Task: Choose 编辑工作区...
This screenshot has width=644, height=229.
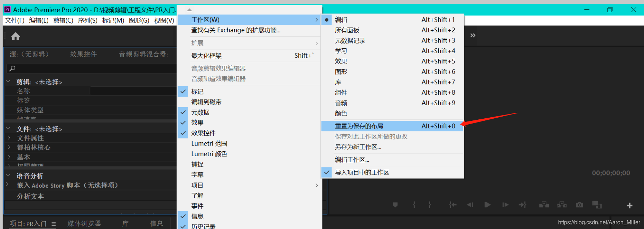Action: coord(393,160)
